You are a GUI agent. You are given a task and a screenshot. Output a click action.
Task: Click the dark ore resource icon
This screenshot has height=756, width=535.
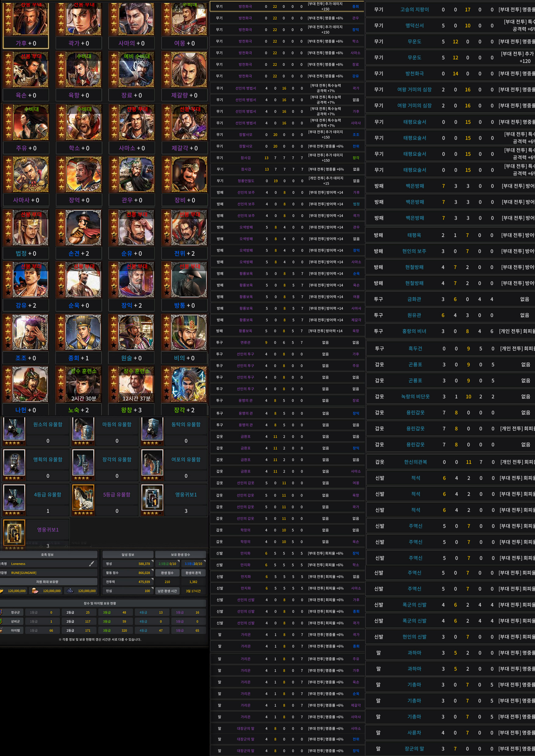tap(70, 591)
